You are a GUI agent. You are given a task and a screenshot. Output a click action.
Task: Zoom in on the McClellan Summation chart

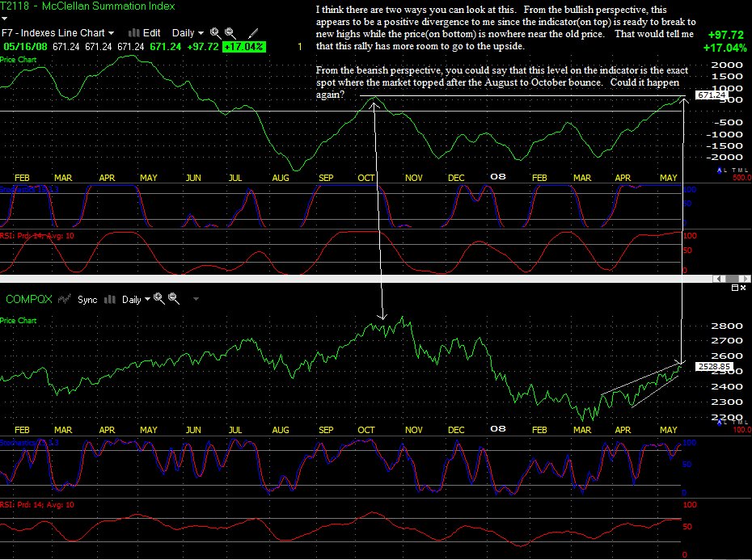pyautogui.click(x=215, y=33)
